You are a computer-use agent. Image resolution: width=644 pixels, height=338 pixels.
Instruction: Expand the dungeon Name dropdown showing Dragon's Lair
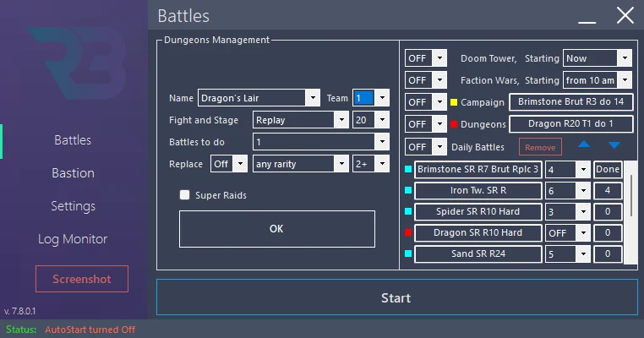313,98
